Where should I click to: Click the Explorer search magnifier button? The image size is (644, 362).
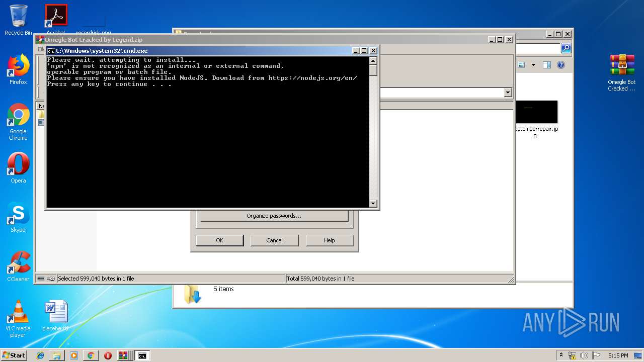click(566, 48)
